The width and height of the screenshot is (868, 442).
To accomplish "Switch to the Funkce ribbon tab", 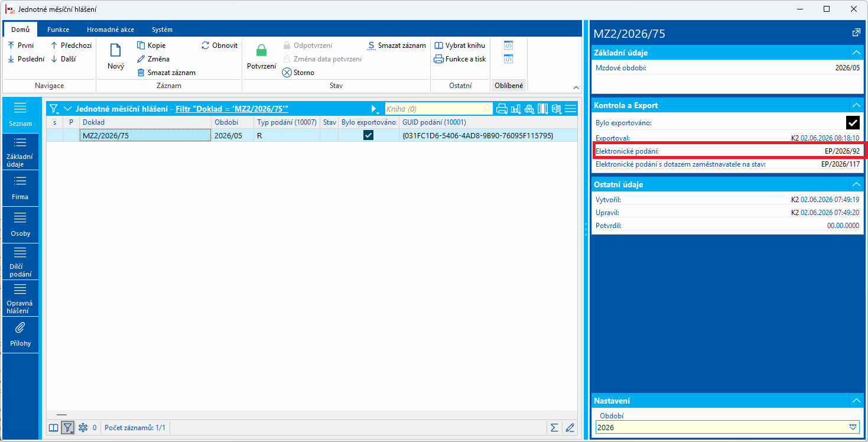I will click(58, 30).
